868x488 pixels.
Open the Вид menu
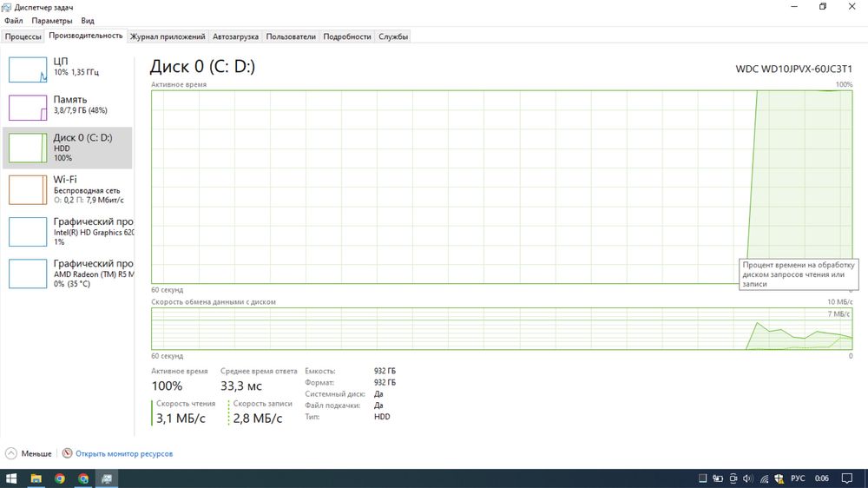(88, 21)
